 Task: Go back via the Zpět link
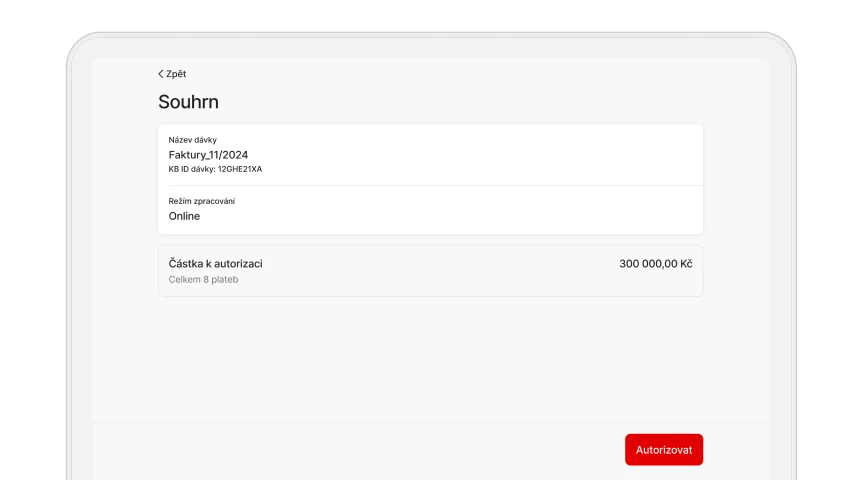click(175, 74)
